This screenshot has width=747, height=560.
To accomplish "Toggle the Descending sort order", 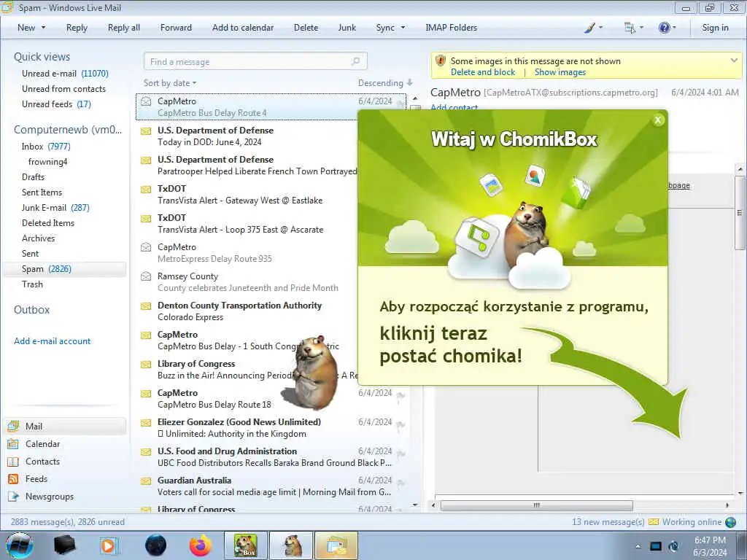I will pos(385,83).
